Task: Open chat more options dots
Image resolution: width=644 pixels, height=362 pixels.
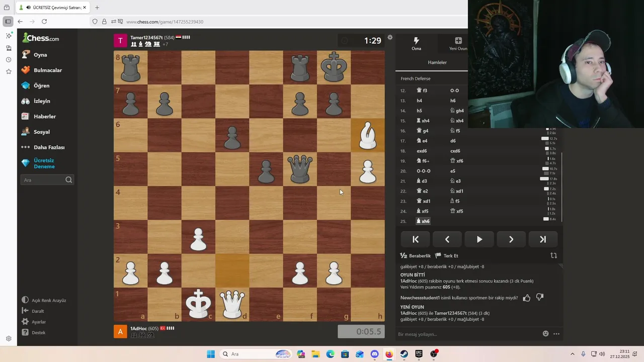Action: point(556,334)
